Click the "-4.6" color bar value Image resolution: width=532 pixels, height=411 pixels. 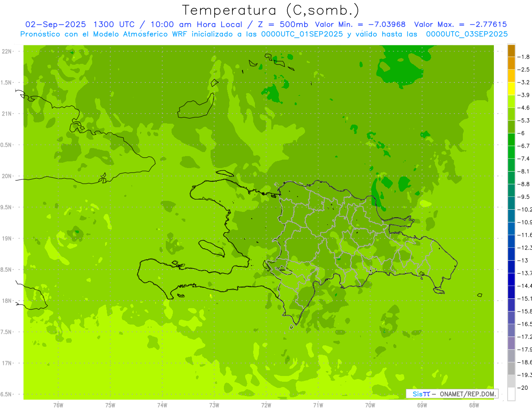[x=524, y=108]
